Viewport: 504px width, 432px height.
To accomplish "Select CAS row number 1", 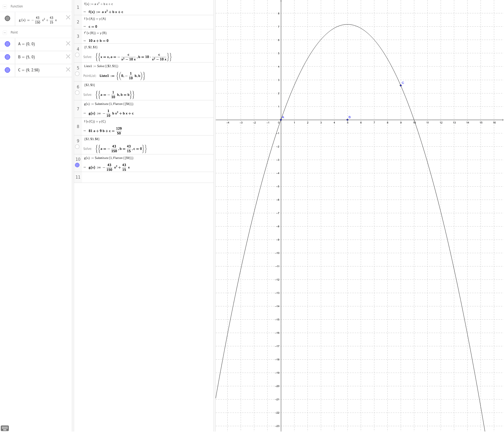I will [78, 7].
